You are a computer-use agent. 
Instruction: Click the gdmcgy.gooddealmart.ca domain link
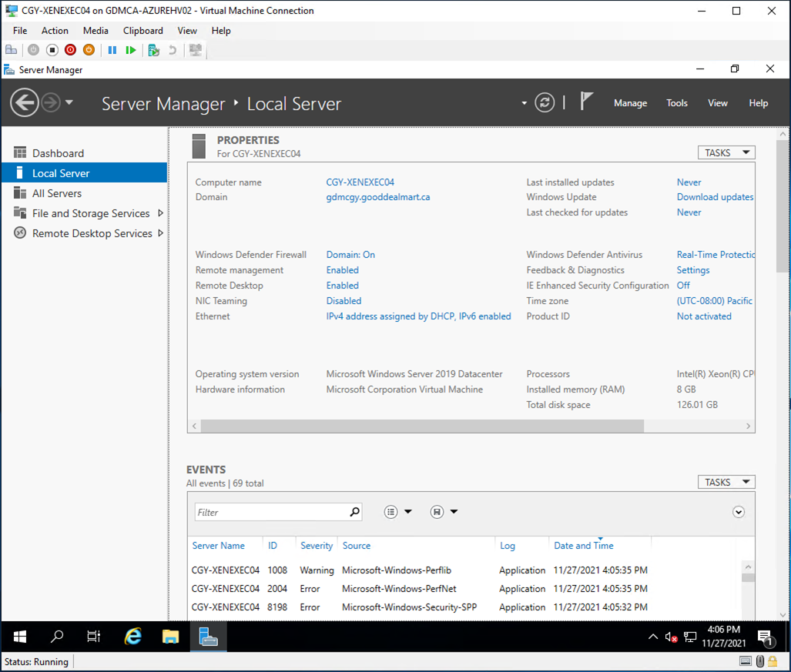[x=378, y=197]
